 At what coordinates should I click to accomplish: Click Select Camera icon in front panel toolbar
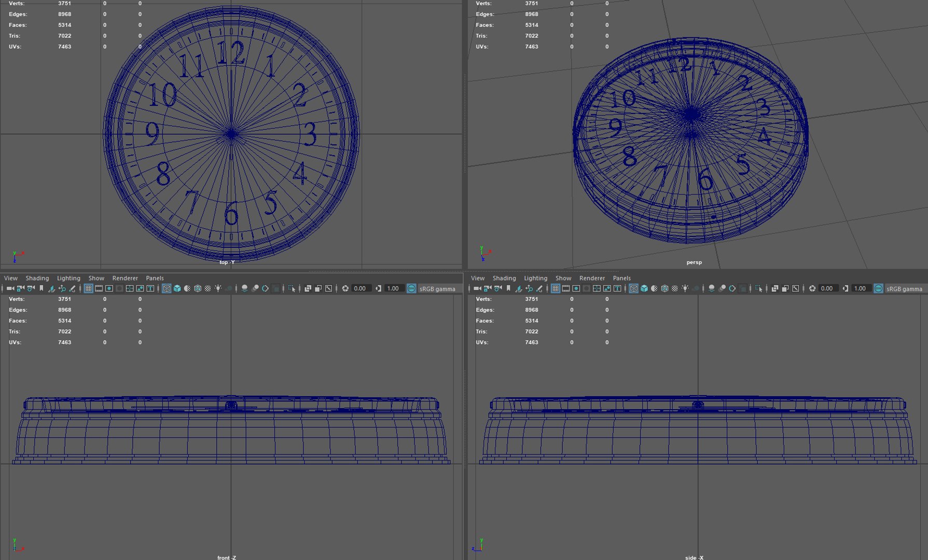[x=10, y=289]
